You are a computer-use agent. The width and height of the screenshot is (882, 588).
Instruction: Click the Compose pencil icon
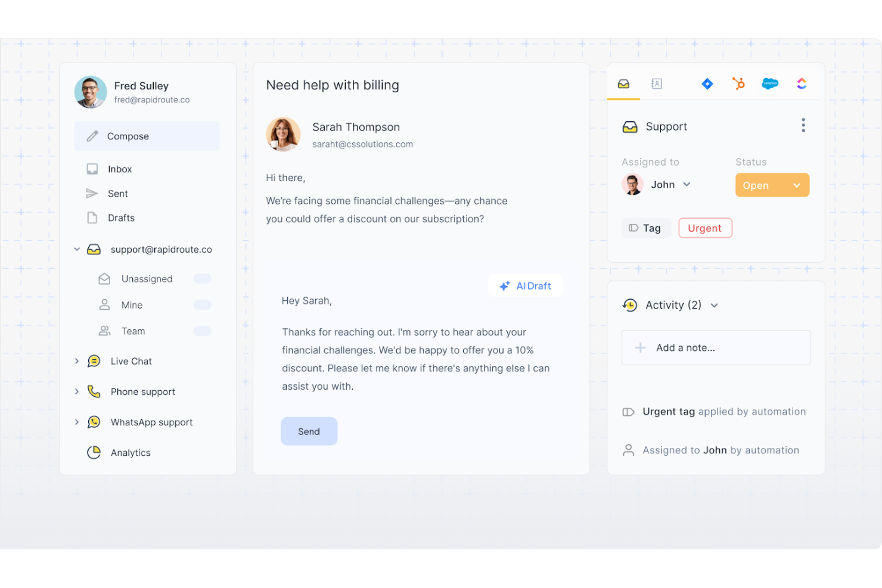[92, 136]
